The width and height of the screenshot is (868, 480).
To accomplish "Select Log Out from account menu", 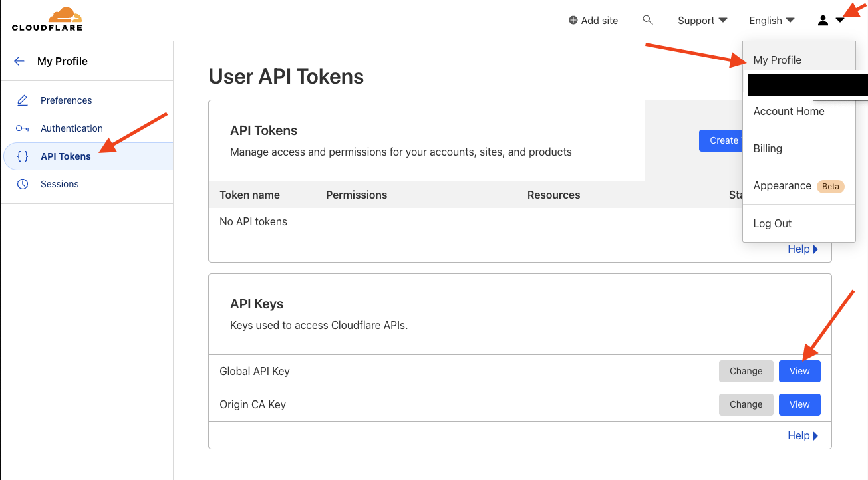I will pyautogui.click(x=772, y=223).
